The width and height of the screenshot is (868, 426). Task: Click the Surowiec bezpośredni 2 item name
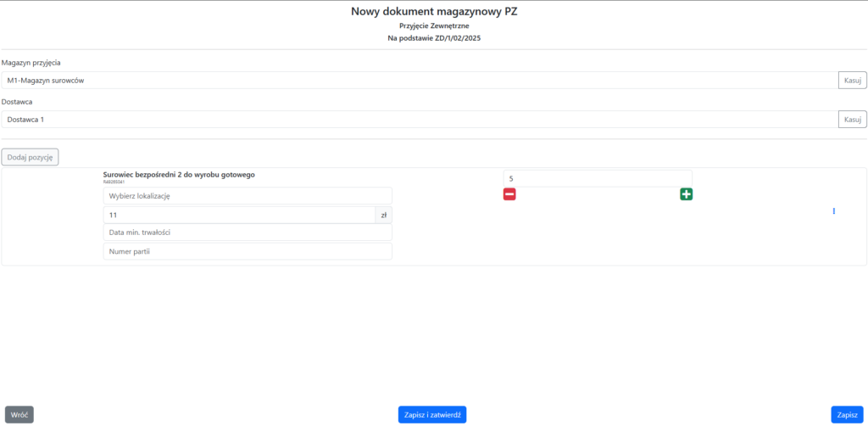(x=179, y=175)
